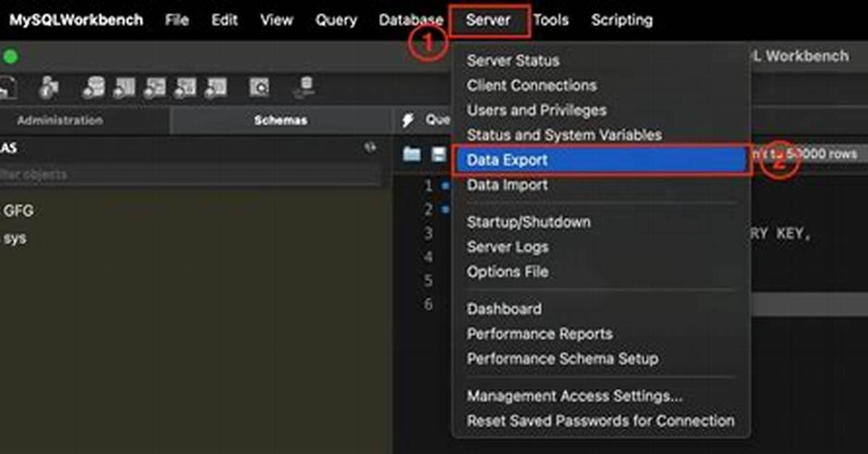This screenshot has height=454, width=868.
Task: Switch to the Schemas tab
Action: (281, 120)
